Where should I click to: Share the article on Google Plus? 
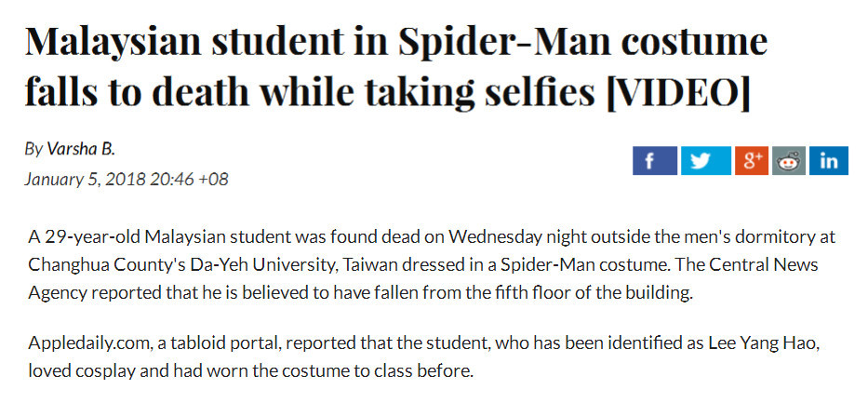pos(751,160)
